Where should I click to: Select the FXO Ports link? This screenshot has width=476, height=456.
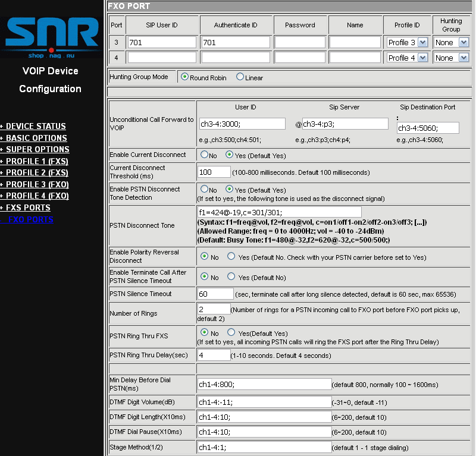click(x=31, y=219)
